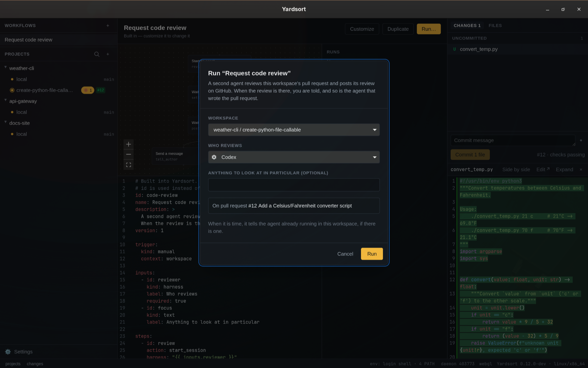Screen dimensions: 588x368
Task: Generate commit message with sparkle icon
Action: 581,140
